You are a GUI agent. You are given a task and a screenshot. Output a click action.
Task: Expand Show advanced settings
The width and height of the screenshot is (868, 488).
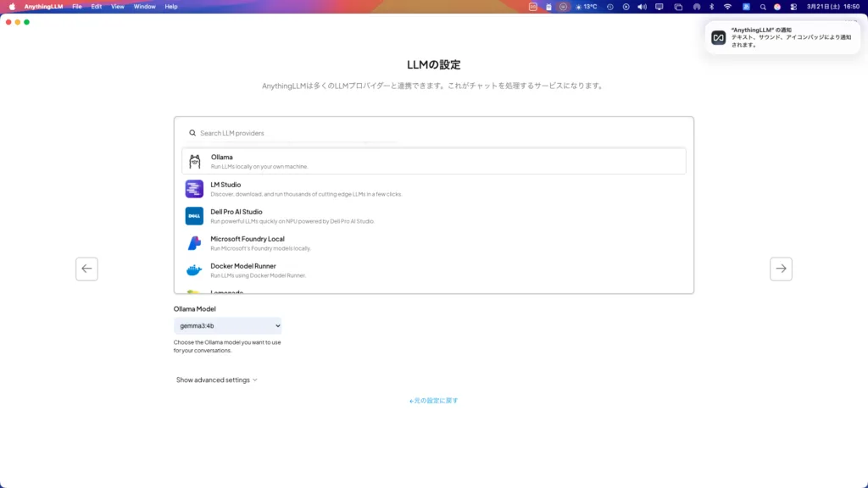click(x=216, y=380)
